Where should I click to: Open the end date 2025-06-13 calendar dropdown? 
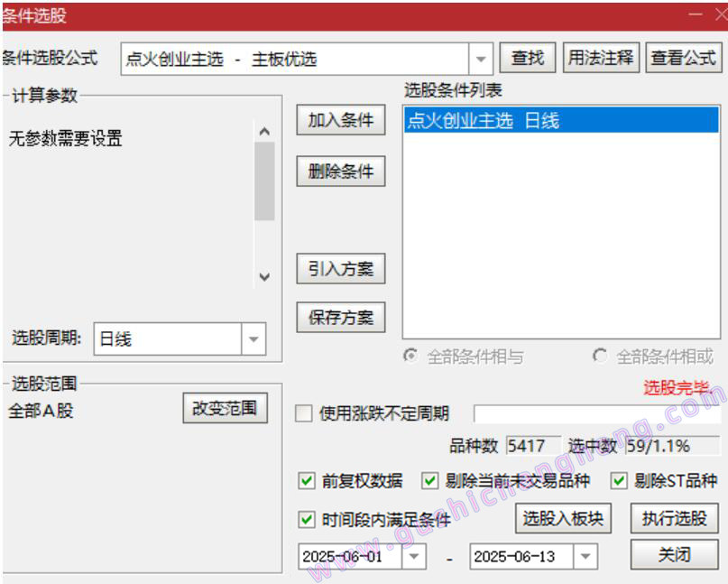[585, 556]
